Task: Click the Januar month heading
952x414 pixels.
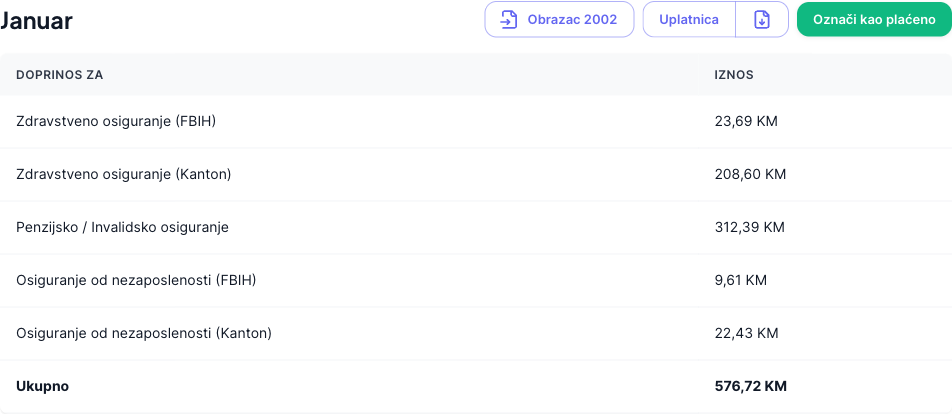Action: [x=37, y=21]
